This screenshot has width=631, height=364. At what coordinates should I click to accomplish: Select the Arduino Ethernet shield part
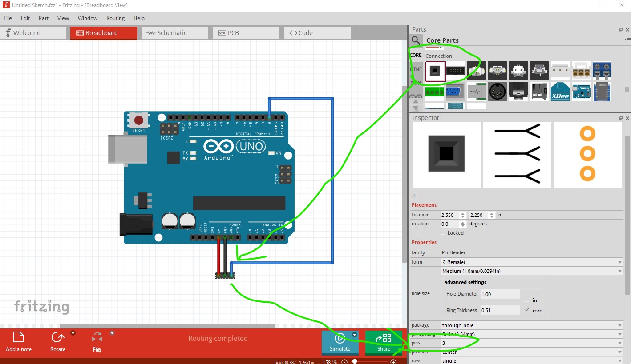pyautogui.click(x=581, y=92)
